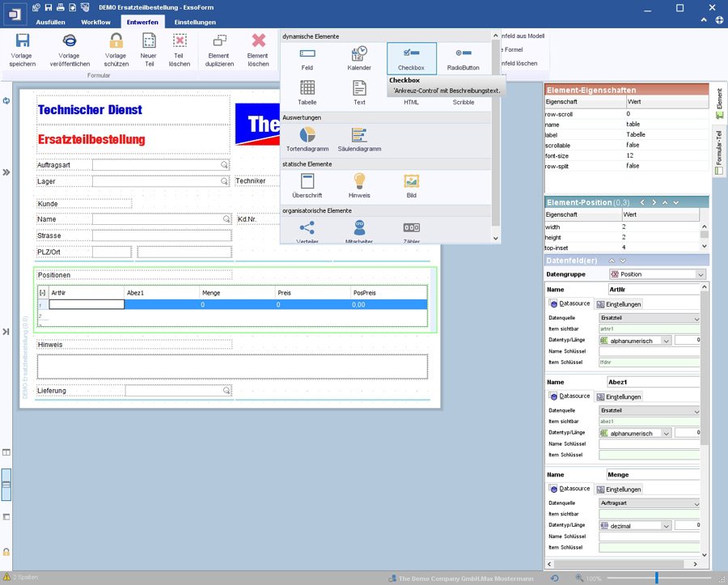Click the Strasse input field
This screenshot has height=585, width=728.
[162, 235]
